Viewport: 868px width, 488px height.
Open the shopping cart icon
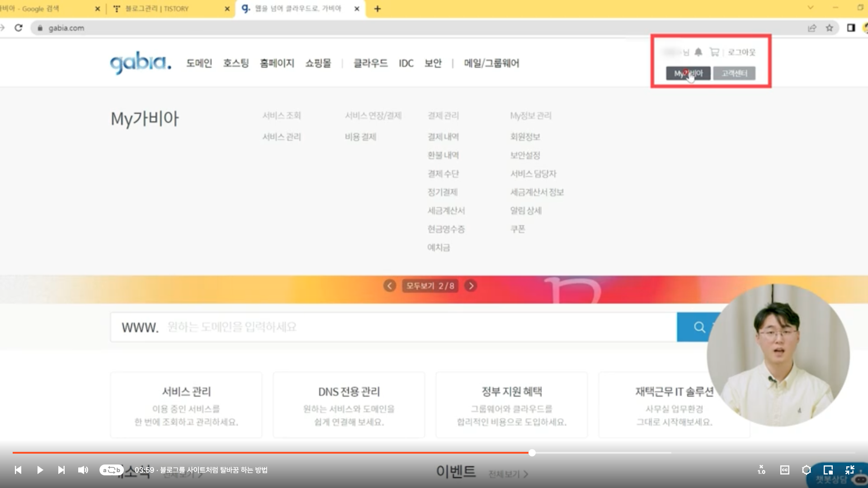pos(714,52)
